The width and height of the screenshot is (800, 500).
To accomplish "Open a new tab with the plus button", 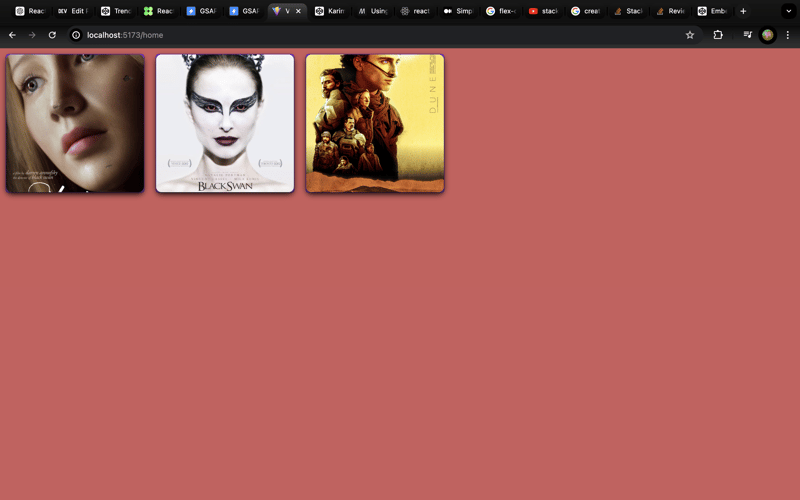I will pyautogui.click(x=743, y=11).
